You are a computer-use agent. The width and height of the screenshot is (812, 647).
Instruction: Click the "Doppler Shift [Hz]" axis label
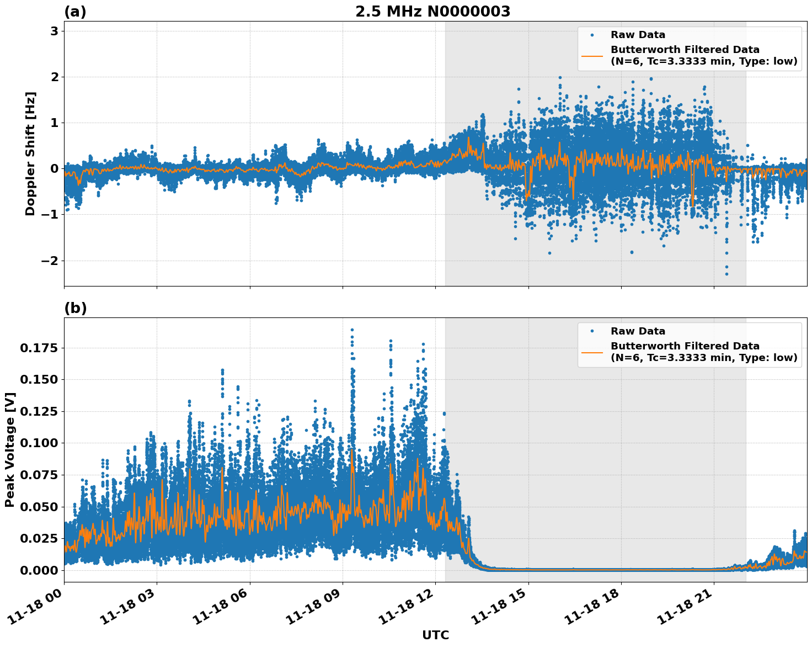tap(30, 153)
